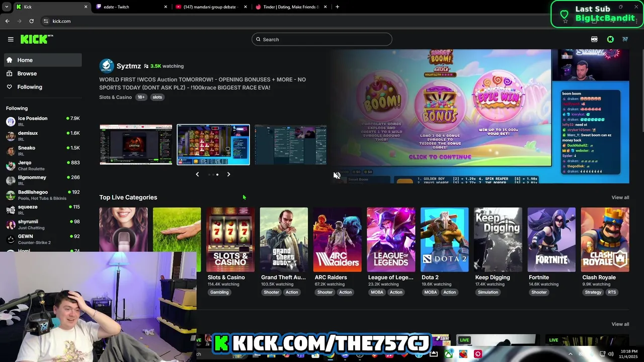
Task: Open Browse in the sidebar
Action: pos(43,73)
